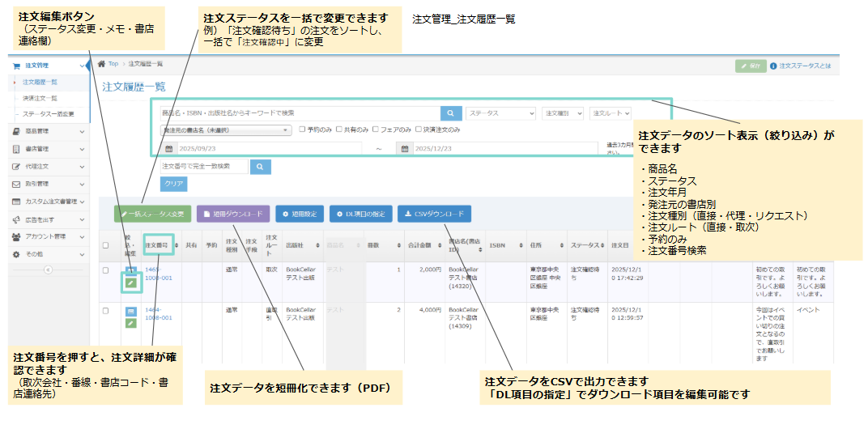Click the order number search magnifier button
This screenshot has height=446, width=868.
[x=261, y=167]
